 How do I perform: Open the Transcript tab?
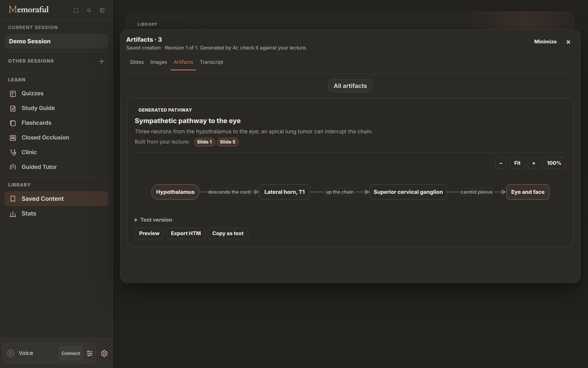click(212, 62)
